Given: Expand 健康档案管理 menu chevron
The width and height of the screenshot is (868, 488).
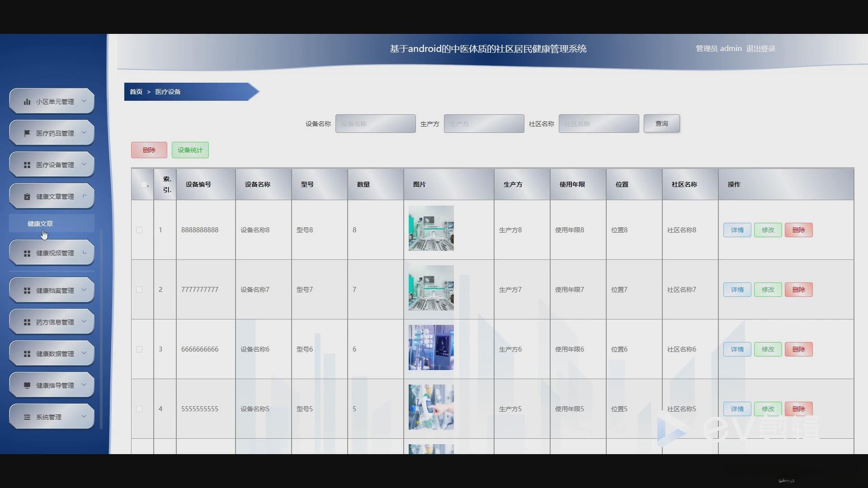Looking at the screenshot, I should click(84, 290).
